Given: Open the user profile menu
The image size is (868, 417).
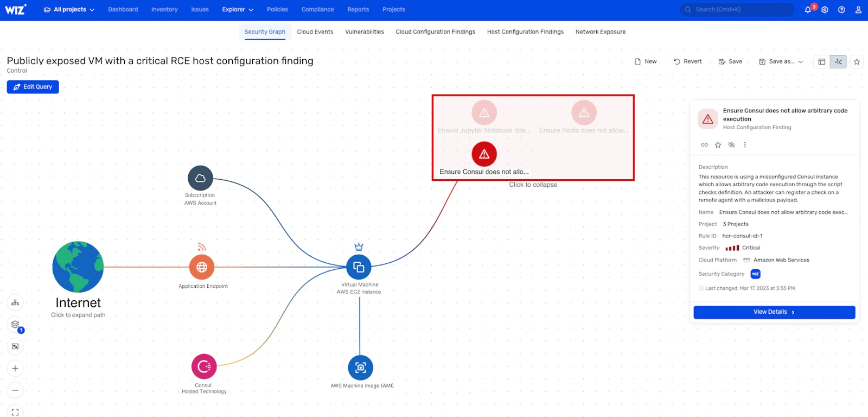Looking at the screenshot, I should (858, 10).
